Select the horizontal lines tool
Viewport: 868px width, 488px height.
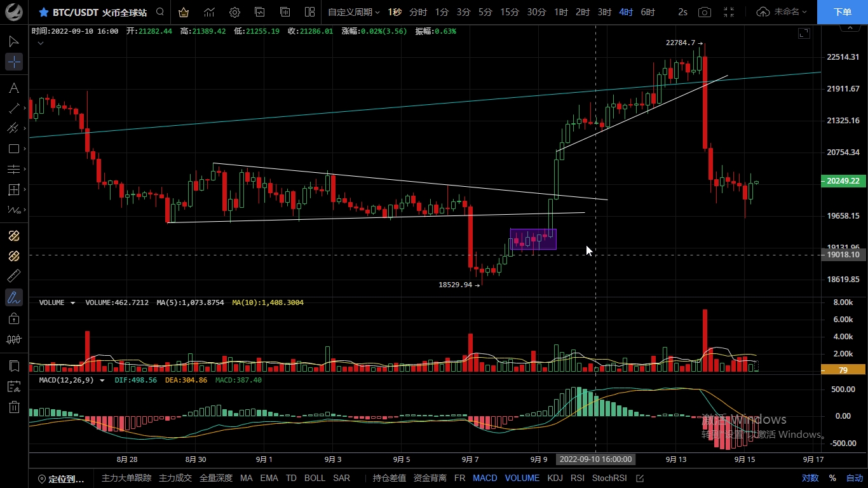point(13,169)
